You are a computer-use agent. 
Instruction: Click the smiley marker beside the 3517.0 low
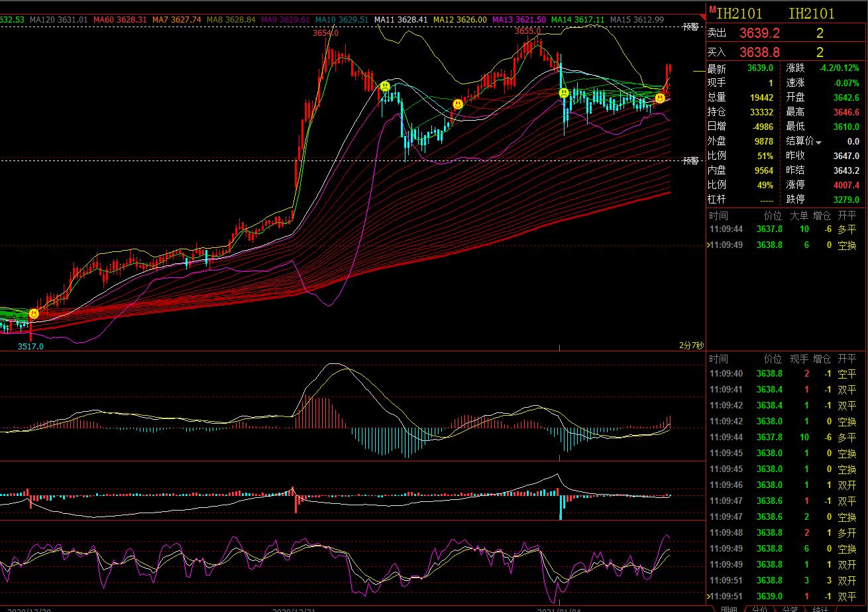pos(34,314)
